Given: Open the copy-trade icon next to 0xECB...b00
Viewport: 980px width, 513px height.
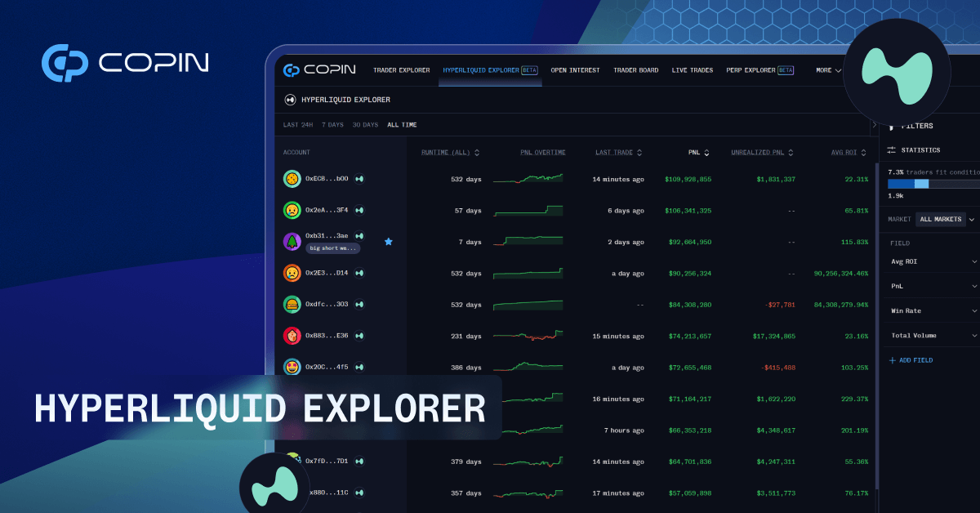Looking at the screenshot, I should pyautogui.click(x=359, y=178).
